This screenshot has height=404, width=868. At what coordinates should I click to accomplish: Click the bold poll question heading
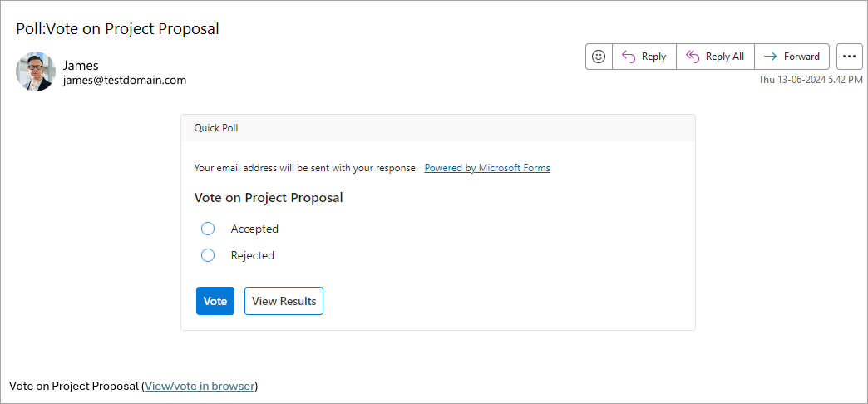(269, 198)
